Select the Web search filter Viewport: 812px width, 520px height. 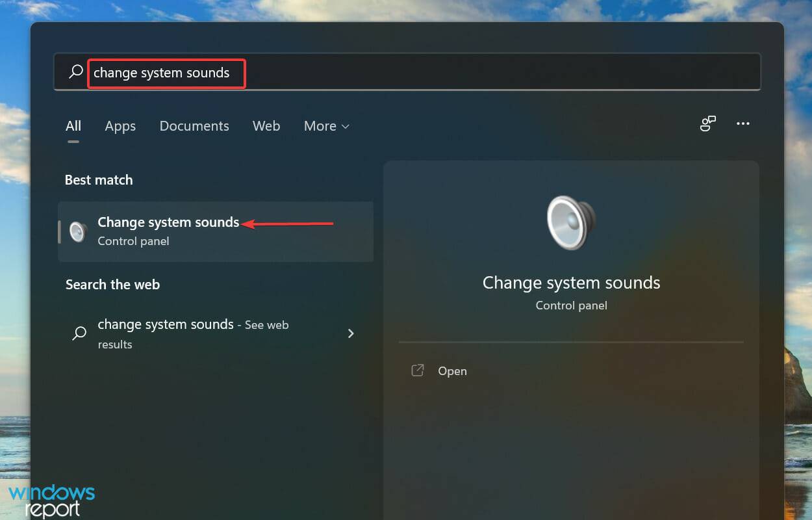(266, 126)
